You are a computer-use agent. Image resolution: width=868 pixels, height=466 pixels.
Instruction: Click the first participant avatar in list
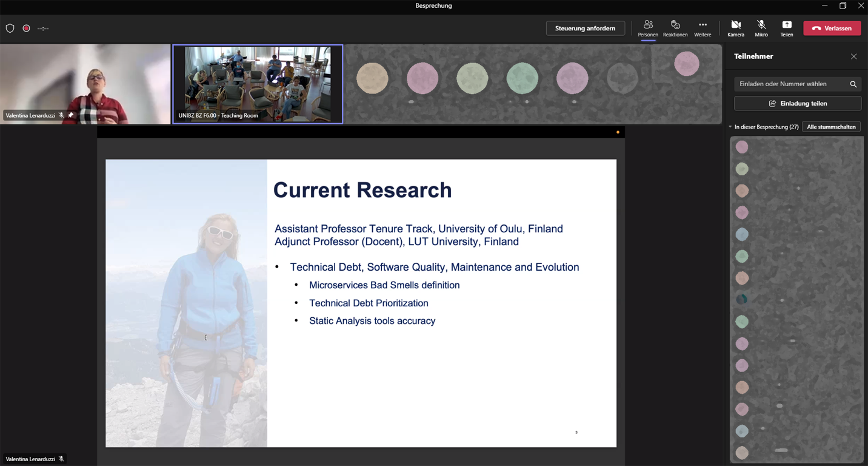tap(742, 147)
